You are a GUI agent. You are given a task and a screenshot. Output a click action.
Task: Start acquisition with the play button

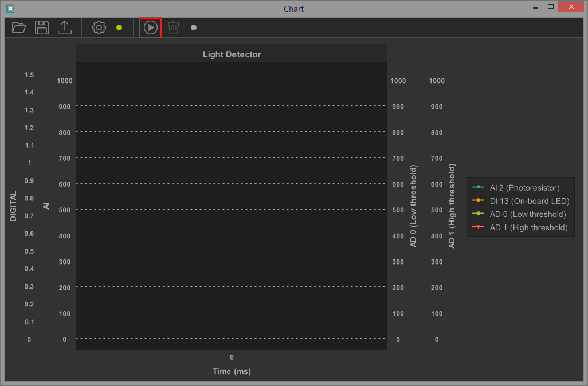click(150, 27)
